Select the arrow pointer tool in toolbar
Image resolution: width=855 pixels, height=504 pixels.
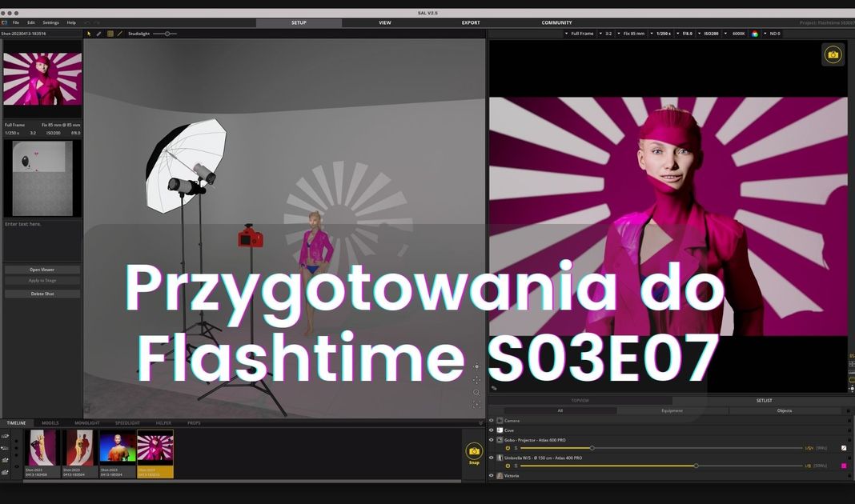89,34
